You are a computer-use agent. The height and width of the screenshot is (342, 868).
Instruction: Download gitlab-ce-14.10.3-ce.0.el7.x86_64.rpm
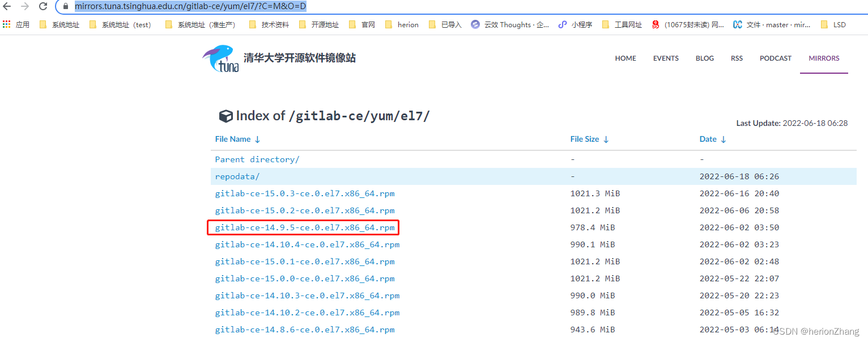(307, 295)
